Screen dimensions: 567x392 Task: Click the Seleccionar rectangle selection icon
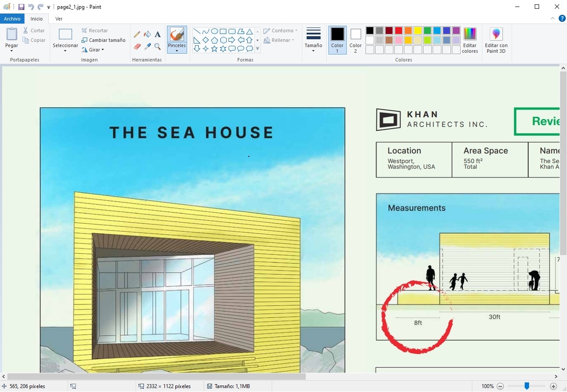pyautogui.click(x=65, y=34)
